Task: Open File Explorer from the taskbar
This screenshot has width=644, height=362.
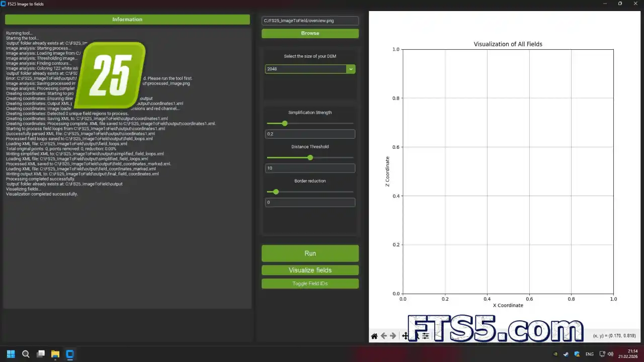Action: click(55, 354)
